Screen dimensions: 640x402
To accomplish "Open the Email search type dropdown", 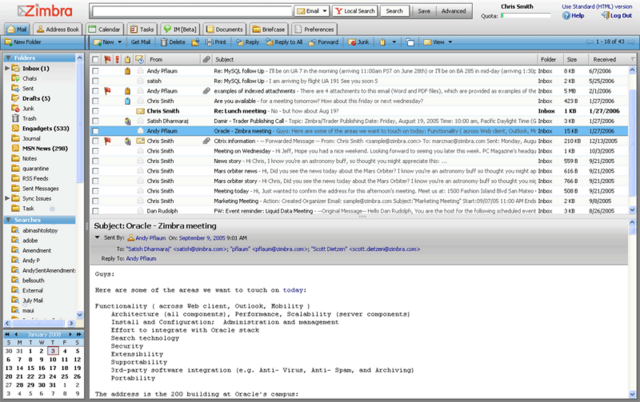I will coord(312,11).
